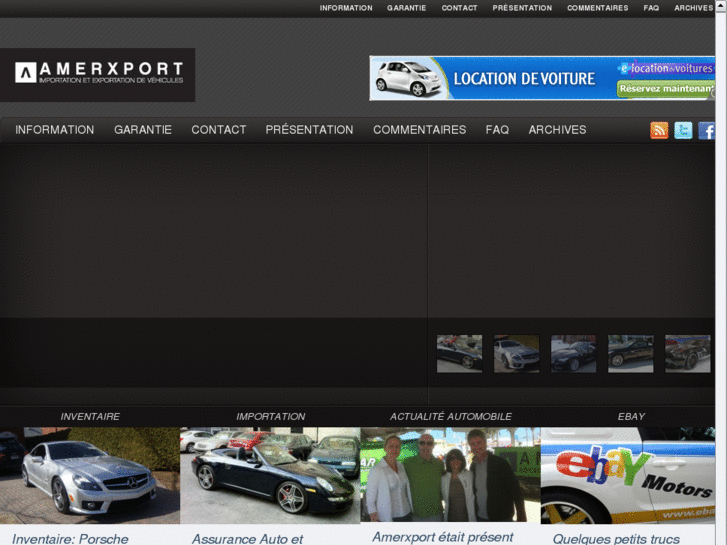Image resolution: width=727 pixels, height=545 pixels.
Task: Click Contact in the top small menu
Action: pyautogui.click(x=459, y=8)
